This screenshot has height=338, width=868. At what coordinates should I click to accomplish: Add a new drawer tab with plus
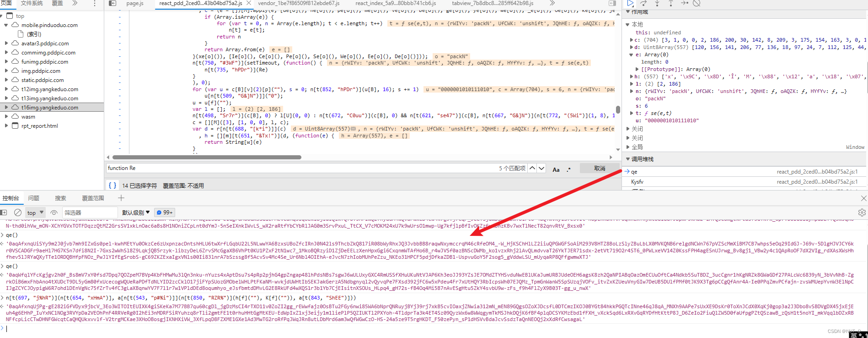(121, 198)
